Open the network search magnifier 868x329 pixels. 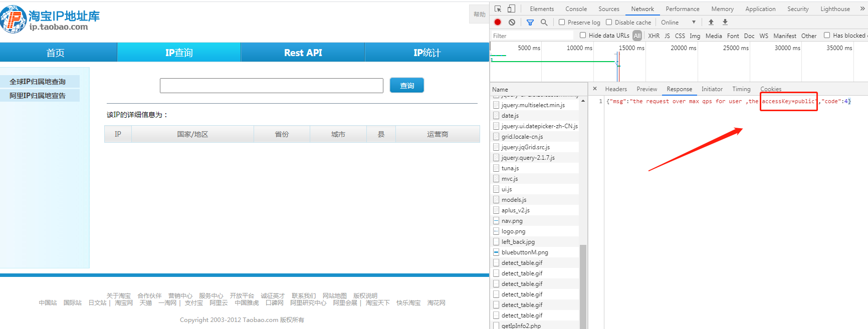tap(544, 22)
